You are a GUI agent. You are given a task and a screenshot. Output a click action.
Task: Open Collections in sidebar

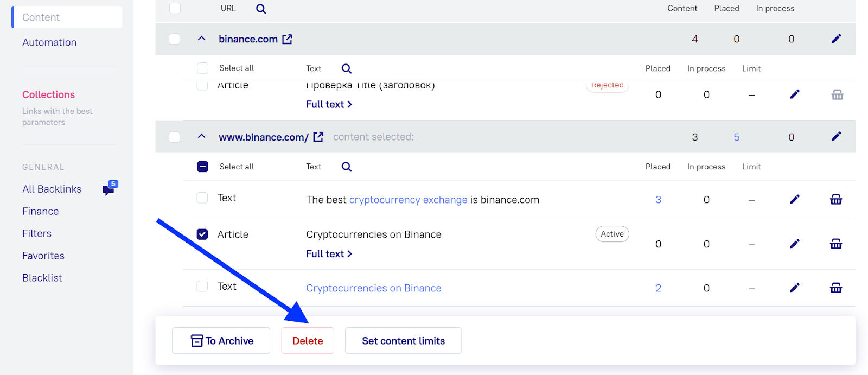(x=48, y=94)
